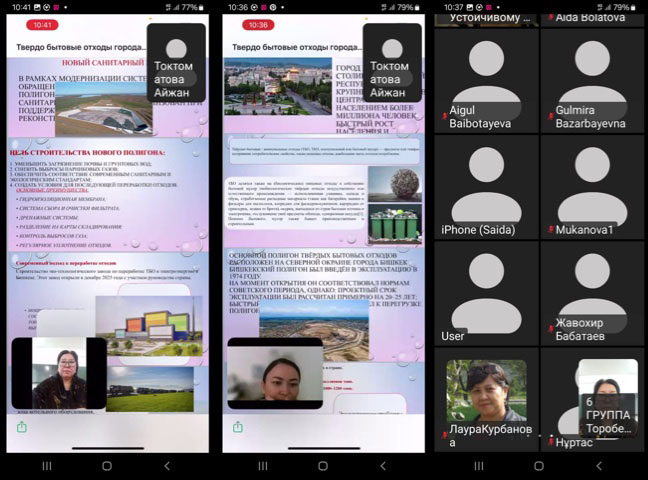Select iPhone (Saida) participant tile
The height and width of the screenshot is (480, 648).
pyautogui.click(x=486, y=187)
